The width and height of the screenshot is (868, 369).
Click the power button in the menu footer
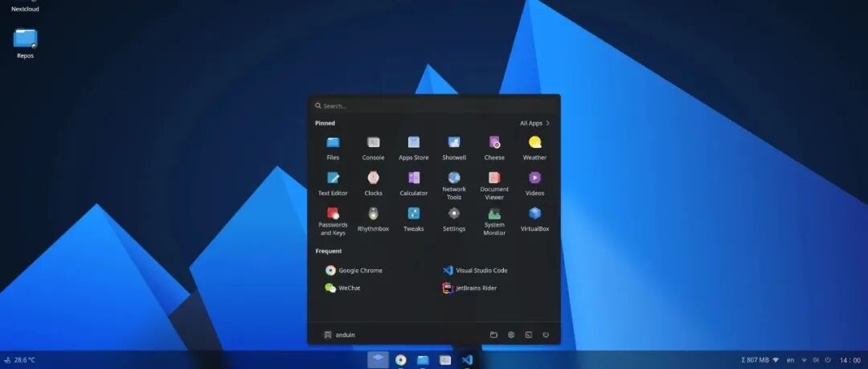click(546, 334)
